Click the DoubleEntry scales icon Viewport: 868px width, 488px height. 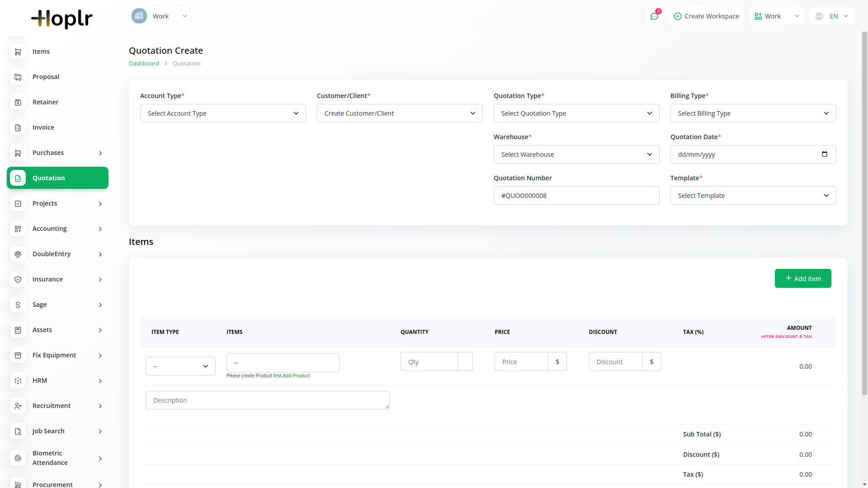pyautogui.click(x=18, y=254)
